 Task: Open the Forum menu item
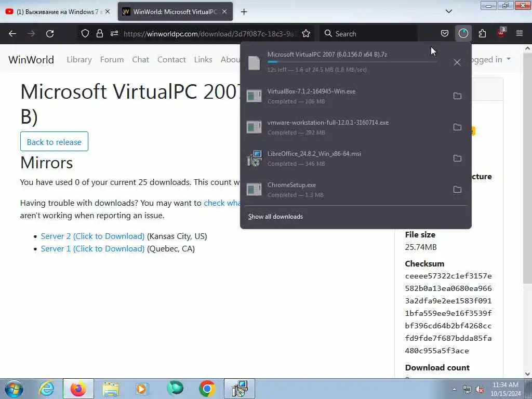pos(112,59)
